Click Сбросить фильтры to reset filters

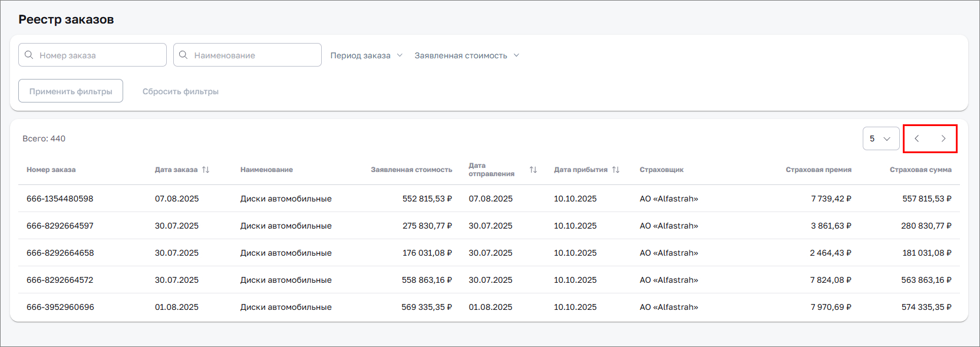click(x=180, y=91)
